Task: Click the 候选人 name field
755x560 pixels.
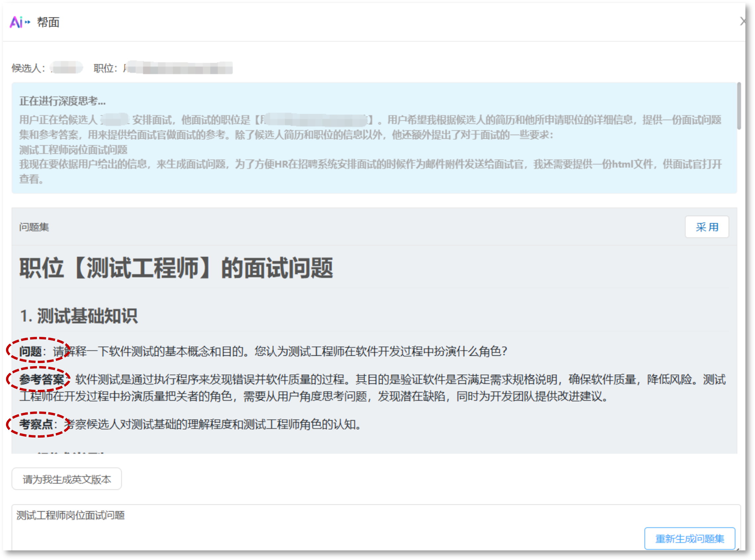Action: 66,67
